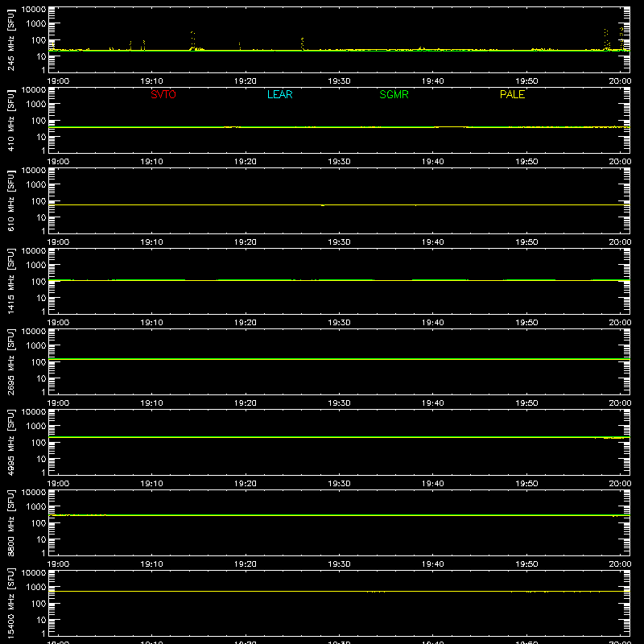The width and height of the screenshot is (644, 644).
Task: Click the 410 MHz [SFU] axis title
Action: click(10, 120)
